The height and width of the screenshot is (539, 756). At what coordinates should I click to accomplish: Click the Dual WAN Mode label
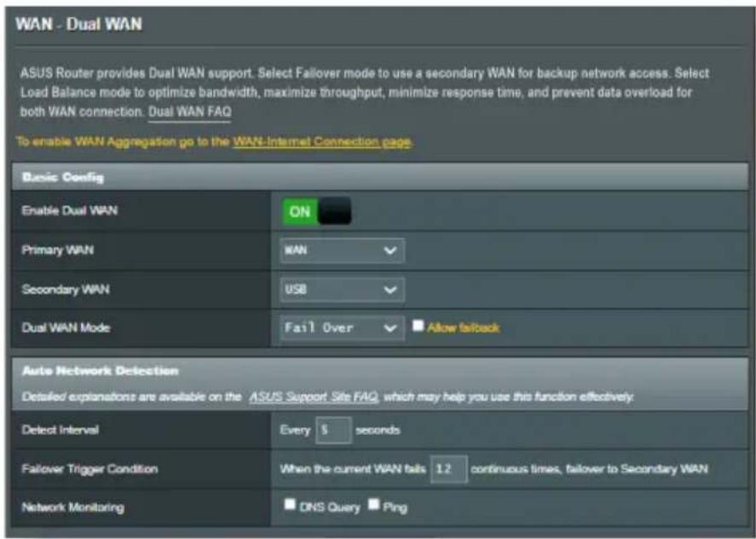(x=66, y=327)
